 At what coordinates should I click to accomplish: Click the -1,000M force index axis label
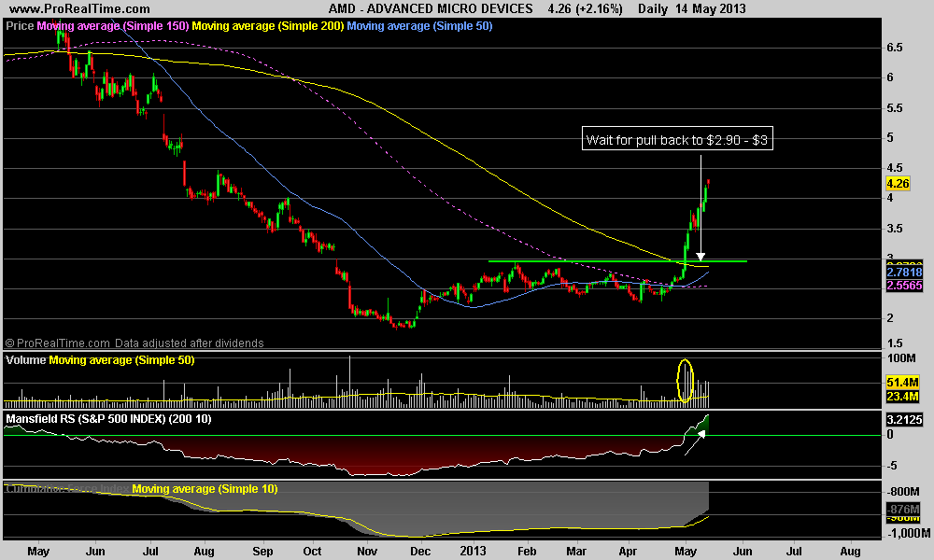pyautogui.click(x=908, y=533)
